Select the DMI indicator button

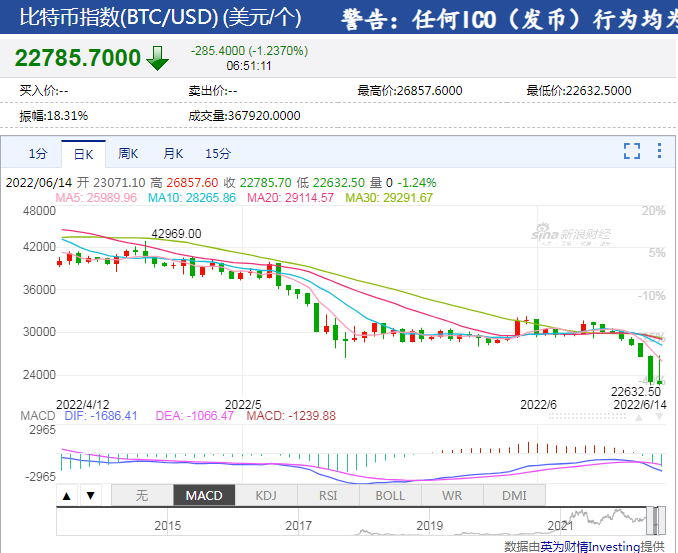514,495
